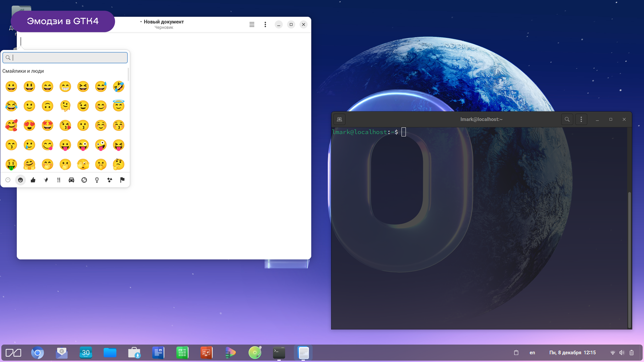This screenshot has height=362, width=644.
Task: Select the flags emoji category
Action: pyautogui.click(x=122, y=180)
